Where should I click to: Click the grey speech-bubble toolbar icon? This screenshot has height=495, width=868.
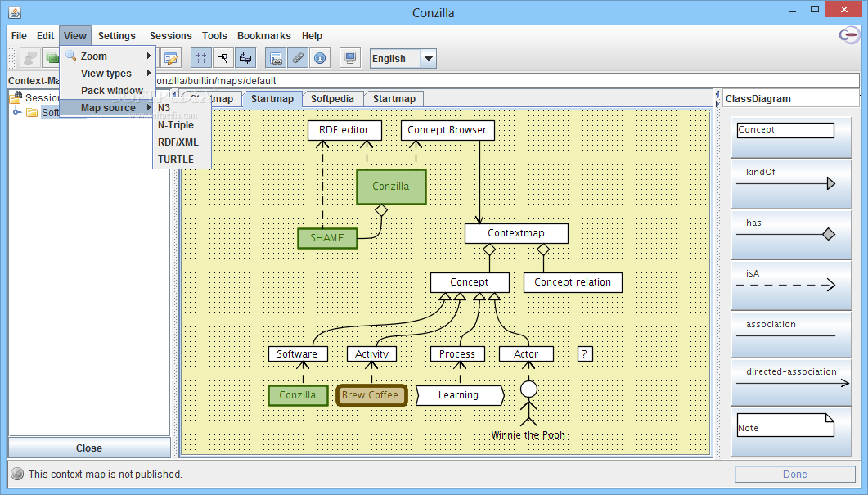[30, 58]
